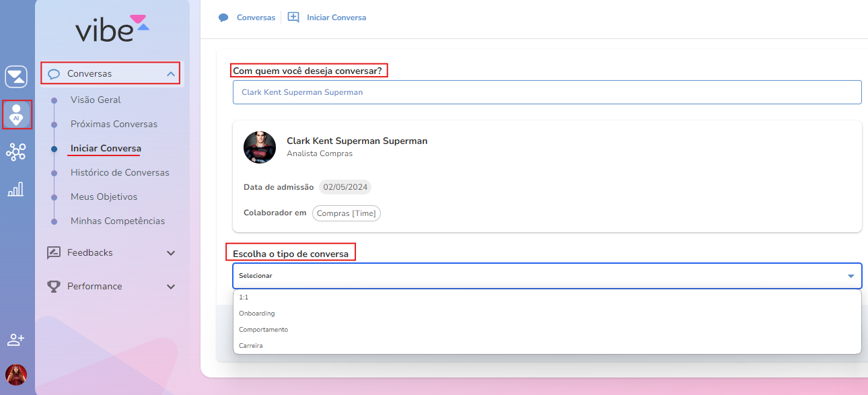Open the network nodes icon in left rail

15,151
